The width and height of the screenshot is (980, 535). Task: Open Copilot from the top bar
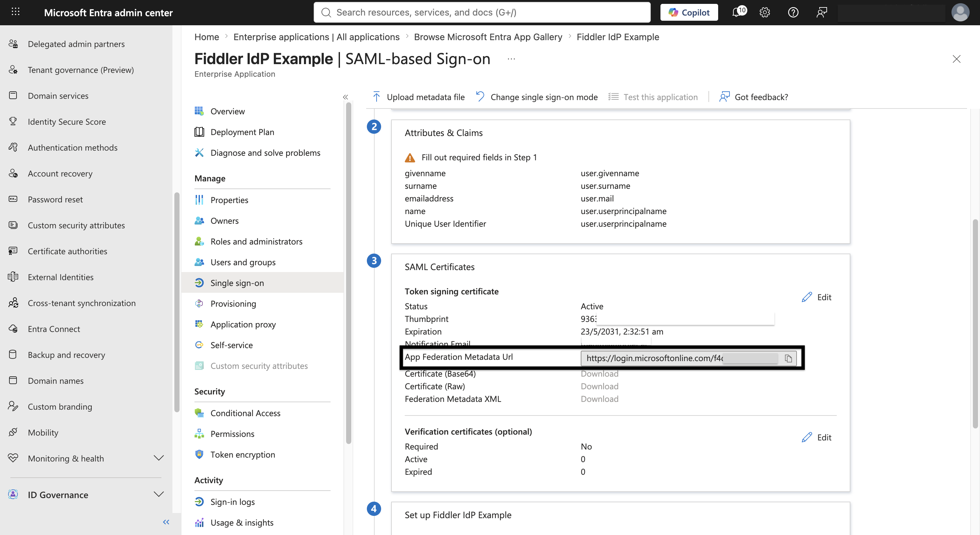pos(689,12)
